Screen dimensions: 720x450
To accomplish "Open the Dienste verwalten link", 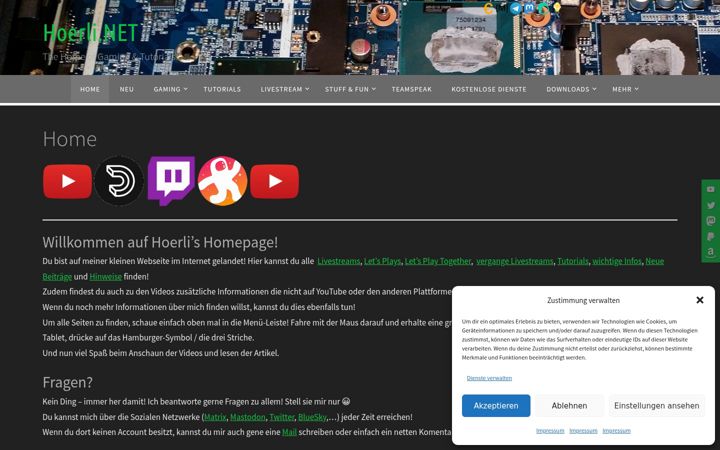I will [x=489, y=378].
